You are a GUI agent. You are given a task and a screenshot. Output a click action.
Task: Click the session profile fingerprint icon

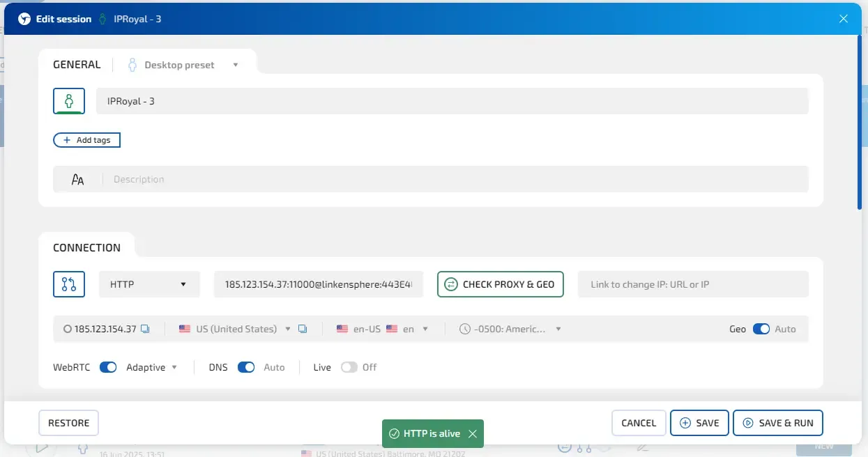[68, 100]
